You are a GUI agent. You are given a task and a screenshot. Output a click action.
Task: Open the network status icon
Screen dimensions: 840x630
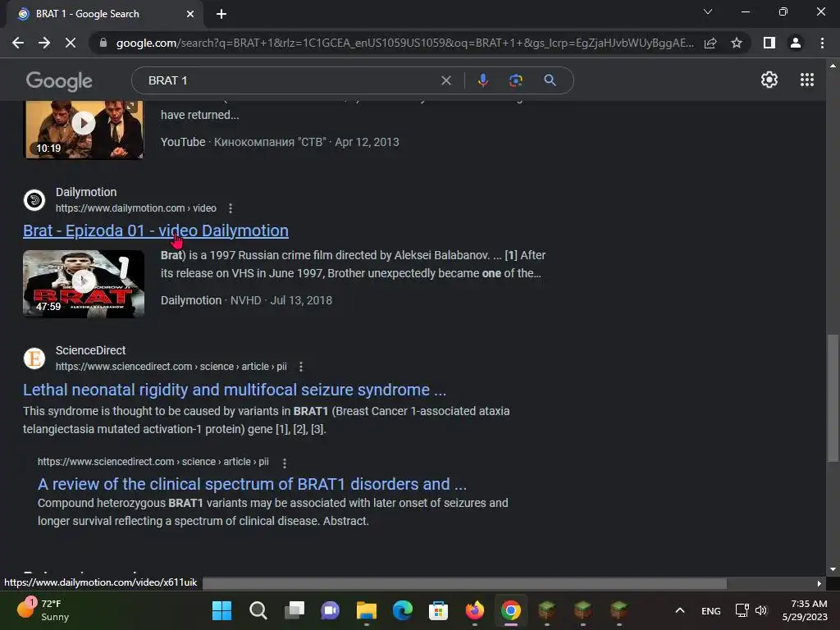[x=742, y=610]
